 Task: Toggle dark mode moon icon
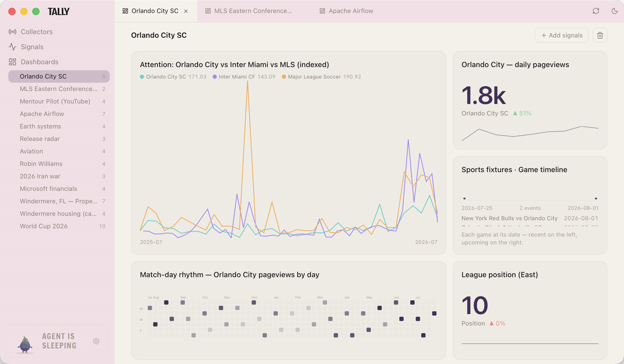click(x=615, y=11)
